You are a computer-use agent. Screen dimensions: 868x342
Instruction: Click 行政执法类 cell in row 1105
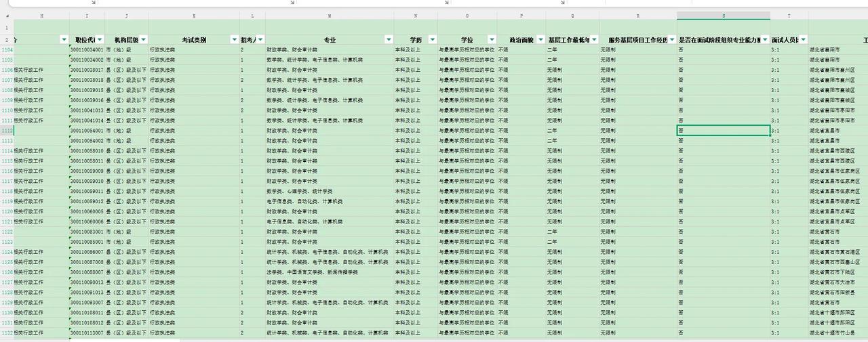click(195, 60)
